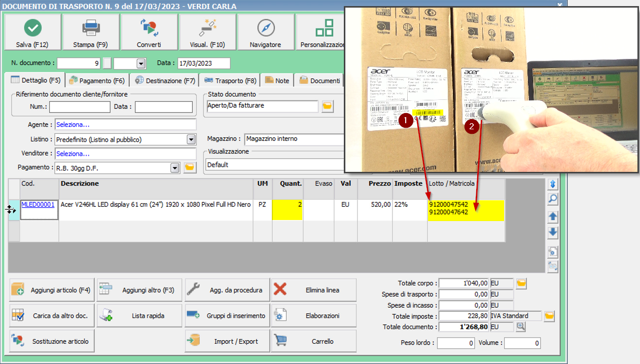Viewport: 640px width, 364px height.
Task: Go to Destinazione (F7) tab
Action: tap(165, 81)
